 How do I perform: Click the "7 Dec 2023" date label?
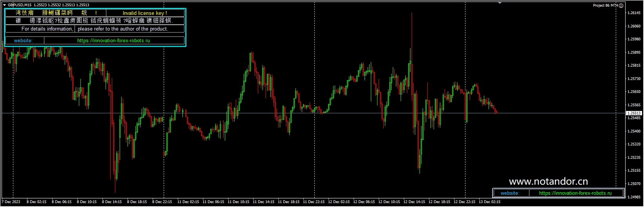11,202
